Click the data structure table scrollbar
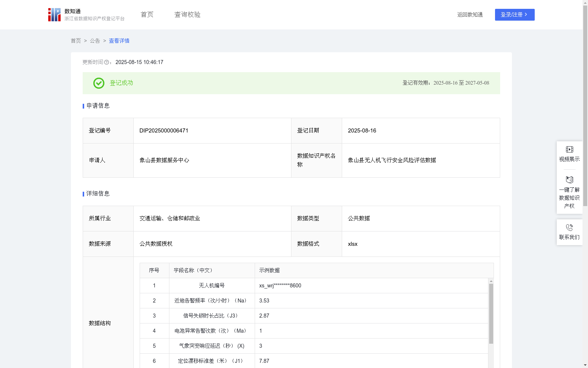 tap(491, 314)
